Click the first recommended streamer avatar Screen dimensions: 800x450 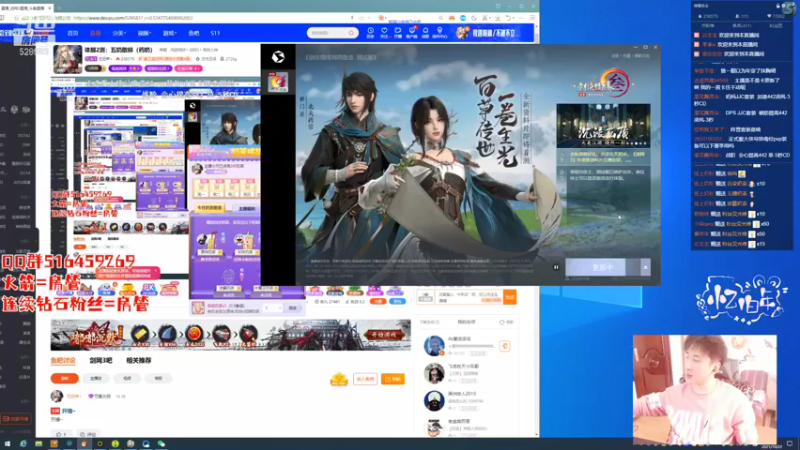click(x=434, y=345)
